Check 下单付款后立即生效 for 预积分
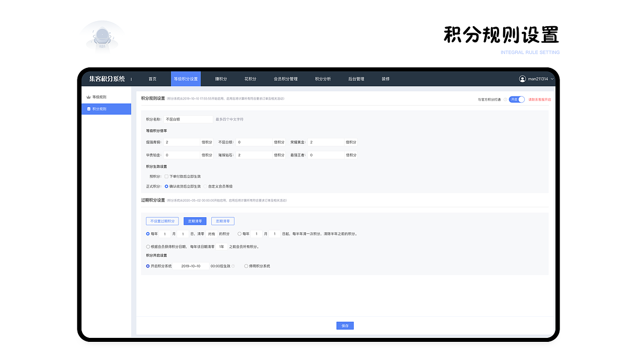This screenshot has width=644, height=362. click(167, 176)
